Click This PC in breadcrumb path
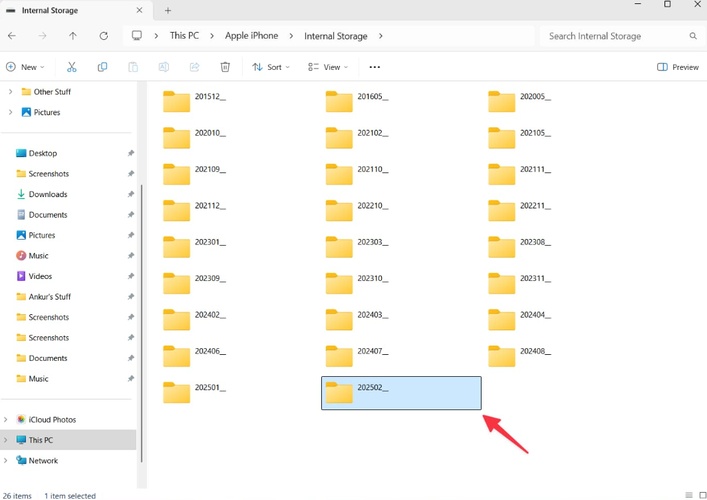The width and height of the screenshot is (707, 500). point(184,36)
